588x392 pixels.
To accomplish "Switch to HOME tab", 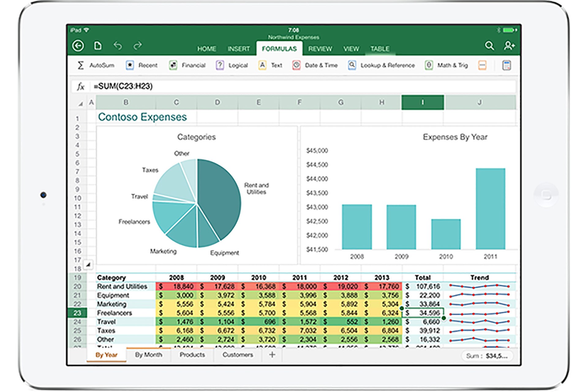I will click(207, 49).
